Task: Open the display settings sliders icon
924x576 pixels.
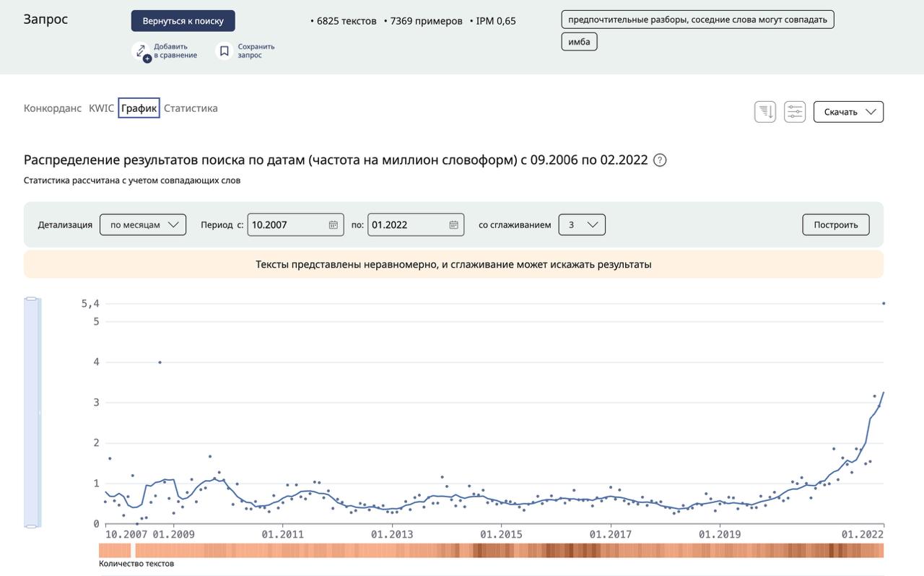Action: click(795, 112)
